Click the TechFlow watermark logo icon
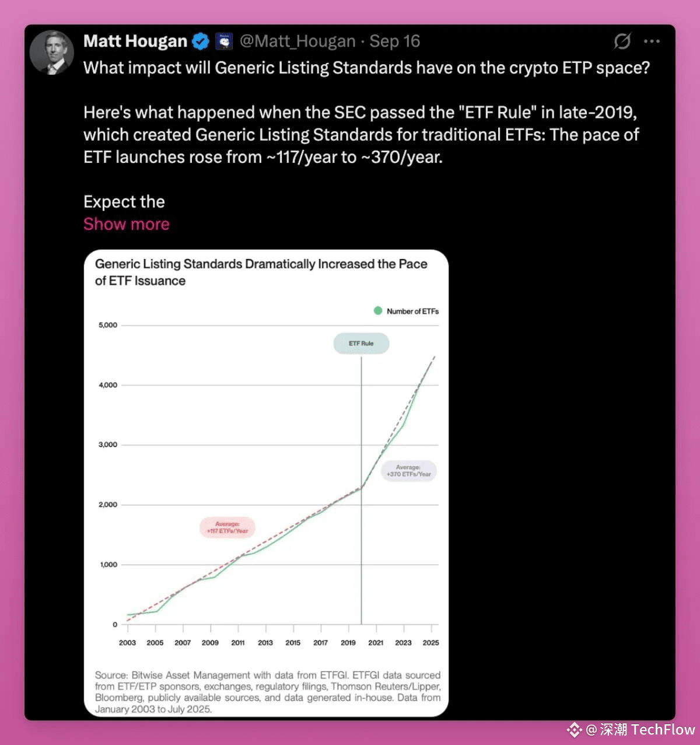 [x=575, y=730]
